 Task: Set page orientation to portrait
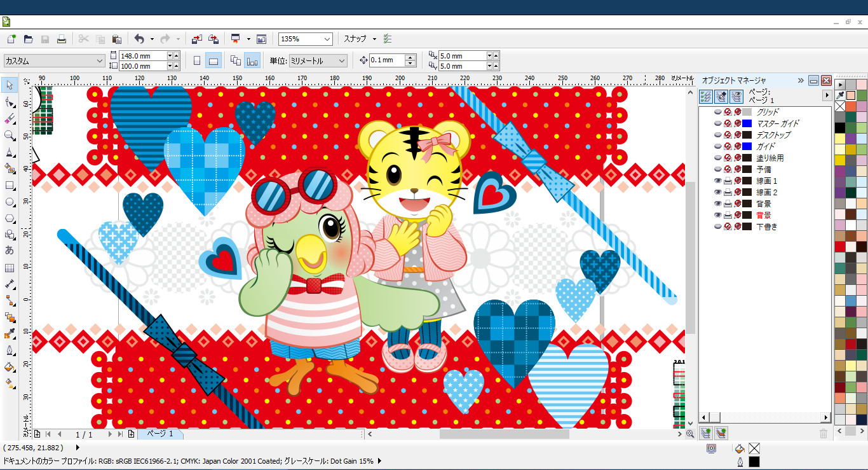tap(197, 61)
